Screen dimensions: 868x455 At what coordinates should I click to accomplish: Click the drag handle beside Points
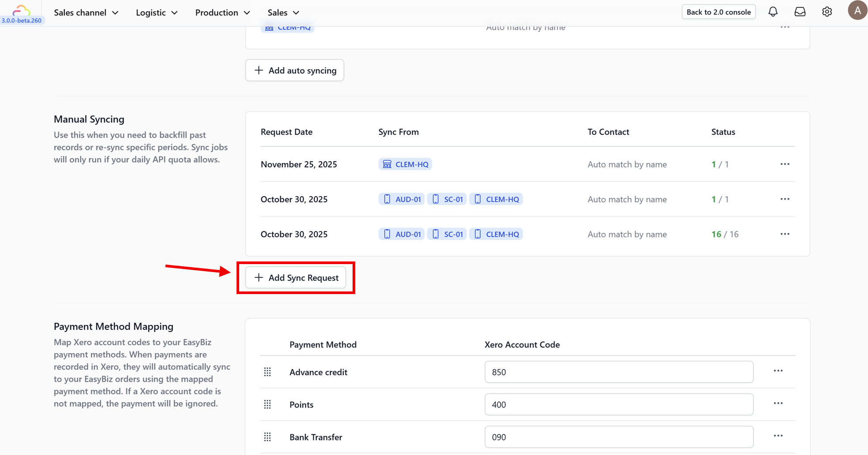click(x=267, y=404)
